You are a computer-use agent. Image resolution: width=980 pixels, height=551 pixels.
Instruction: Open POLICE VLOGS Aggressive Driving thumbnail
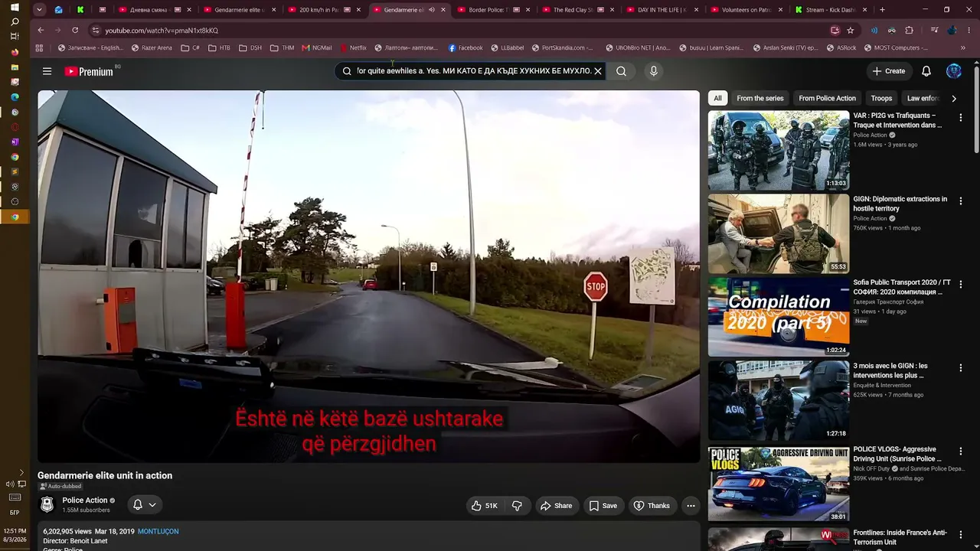click(x=779, y=484)
